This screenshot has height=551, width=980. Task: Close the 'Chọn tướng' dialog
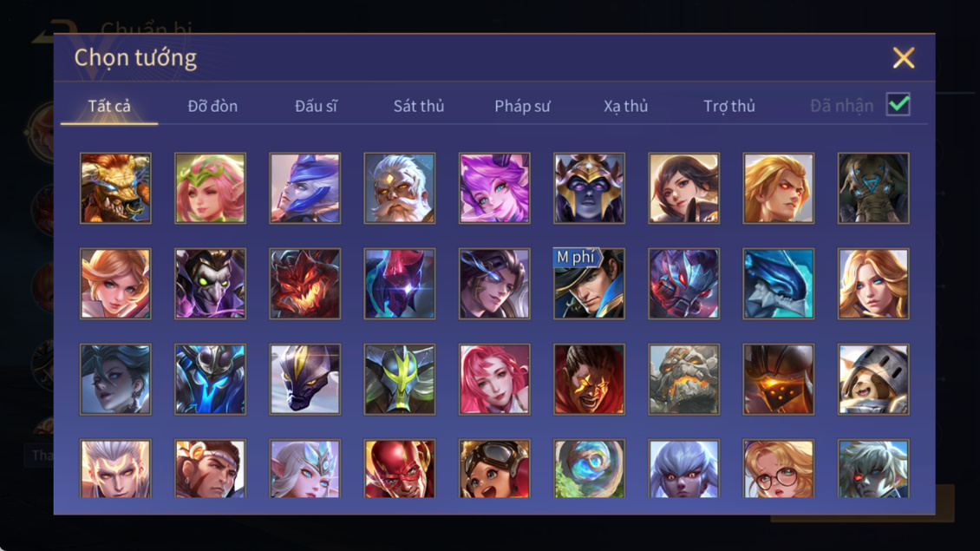point(903,57)
